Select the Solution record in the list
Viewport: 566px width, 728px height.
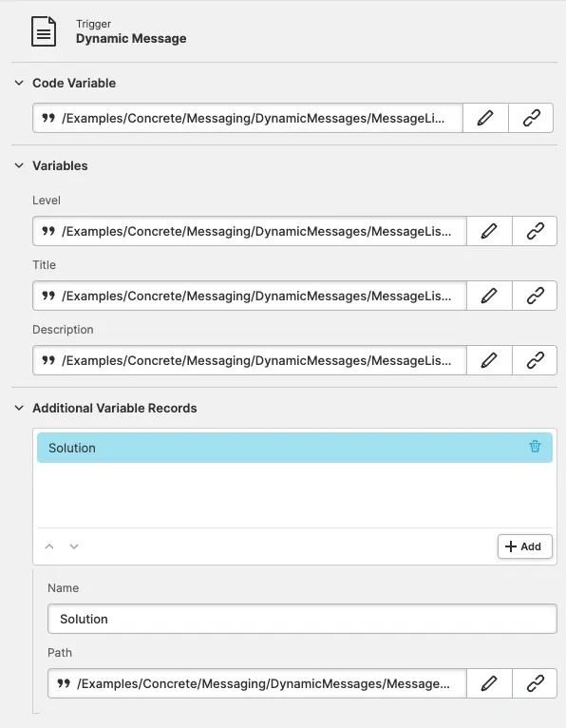[x=294, y=448]
